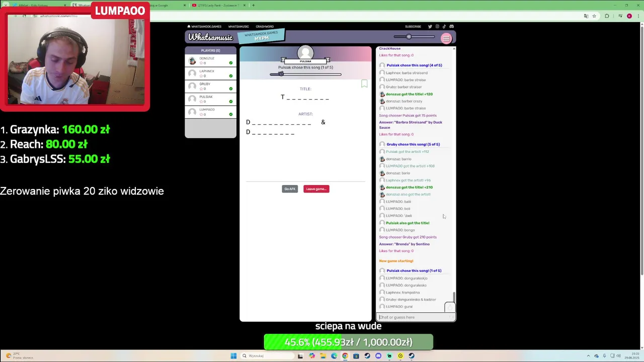Image resolution: width=644 pixels, height=362 pixels.
Task: Open a new browser tab
Action: coord(253,5)
